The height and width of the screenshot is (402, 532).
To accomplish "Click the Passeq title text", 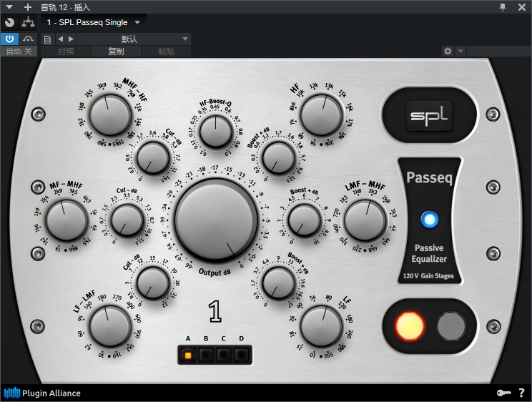I will 430,177.
